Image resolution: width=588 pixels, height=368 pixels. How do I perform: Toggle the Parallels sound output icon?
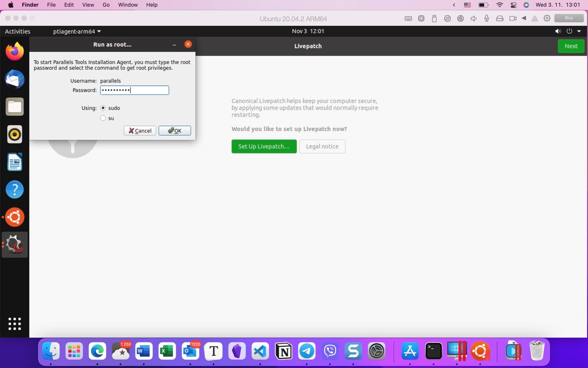tap(473, 18)
